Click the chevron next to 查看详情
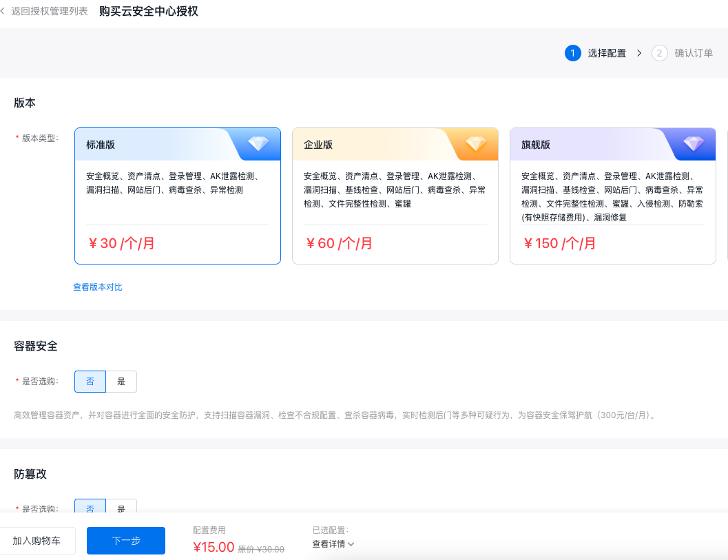This screenshot has width=728, height=560. coord(351,544)
